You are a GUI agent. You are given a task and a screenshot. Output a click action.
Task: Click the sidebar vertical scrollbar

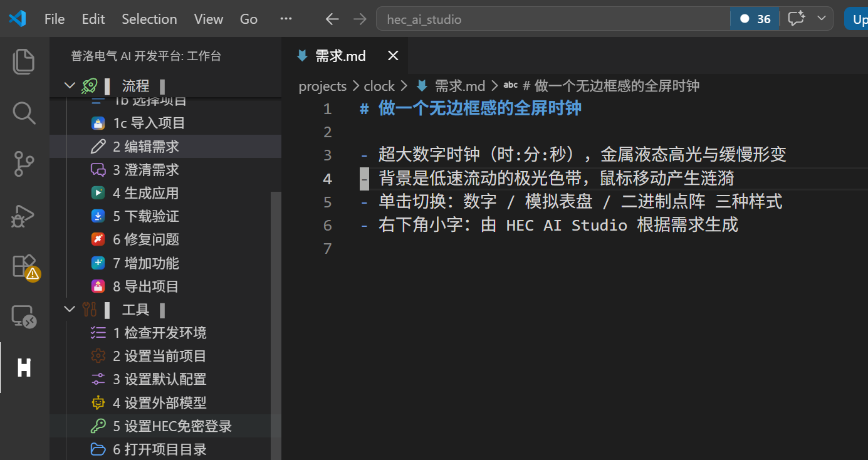[276, 326]
